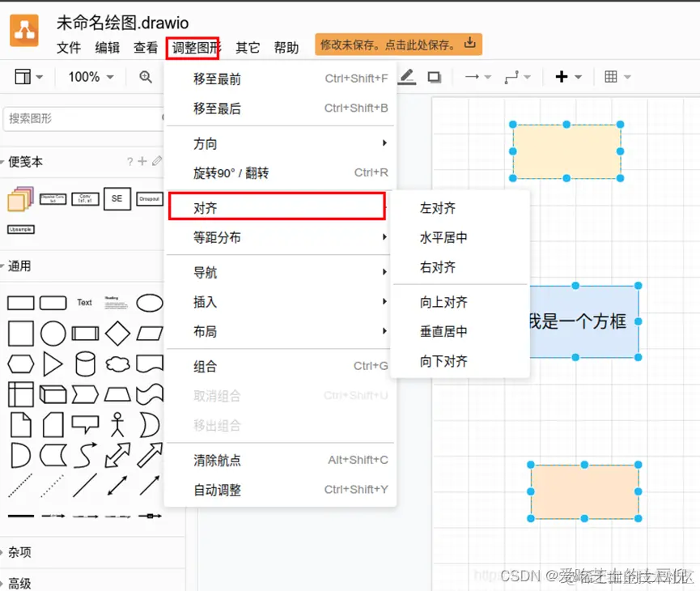Click the line color pencil icon
Image resolution: width=700 pixels, height=591 pixels.
click(407, 77)
